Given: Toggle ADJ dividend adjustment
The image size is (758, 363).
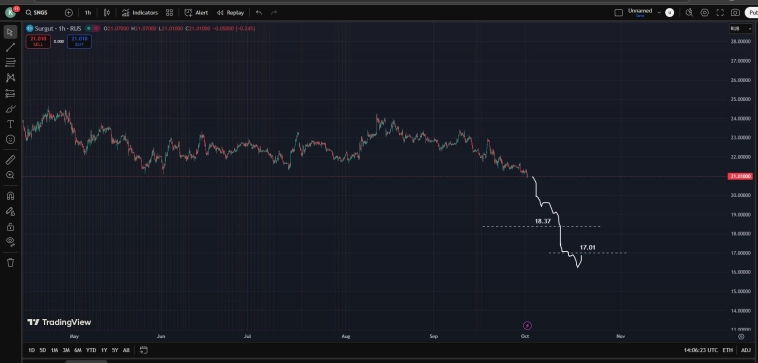Looking at the screenshot, I should click(746, 350).
